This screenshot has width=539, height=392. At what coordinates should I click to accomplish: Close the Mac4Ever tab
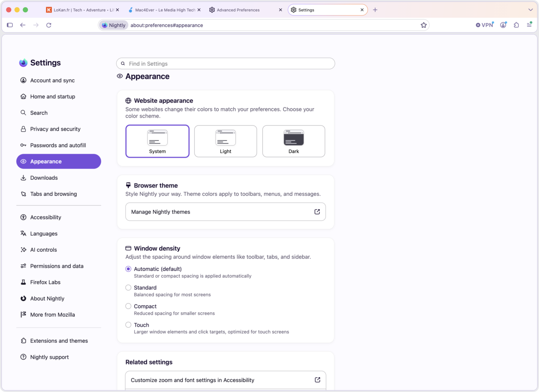pyautogui.click(x=199, y=10)
